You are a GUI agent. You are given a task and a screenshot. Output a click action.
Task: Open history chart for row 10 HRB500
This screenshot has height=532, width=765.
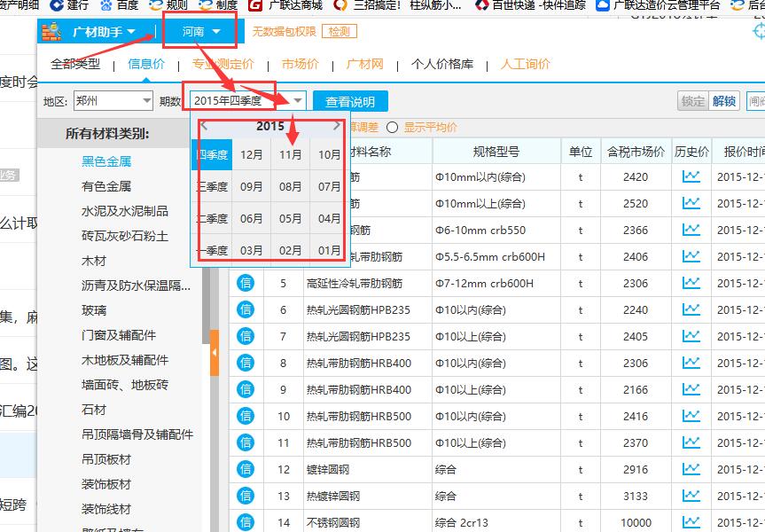(x=691, y=417)
